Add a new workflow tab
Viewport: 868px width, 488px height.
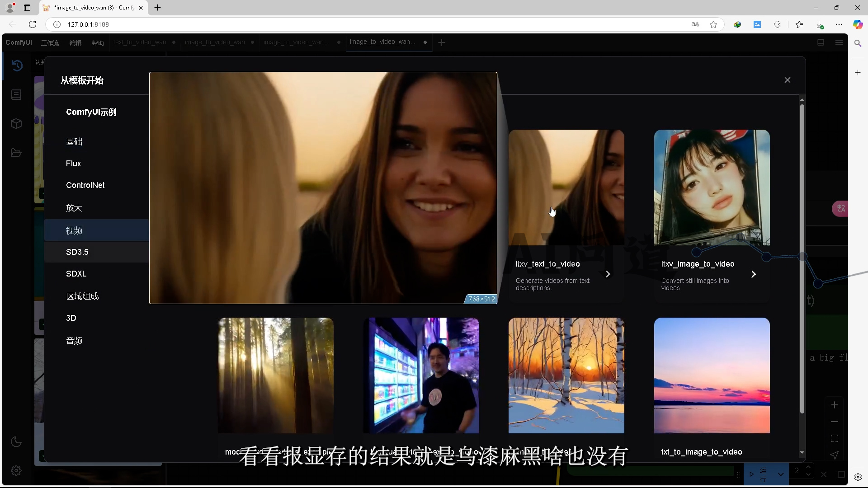(442, 42)
